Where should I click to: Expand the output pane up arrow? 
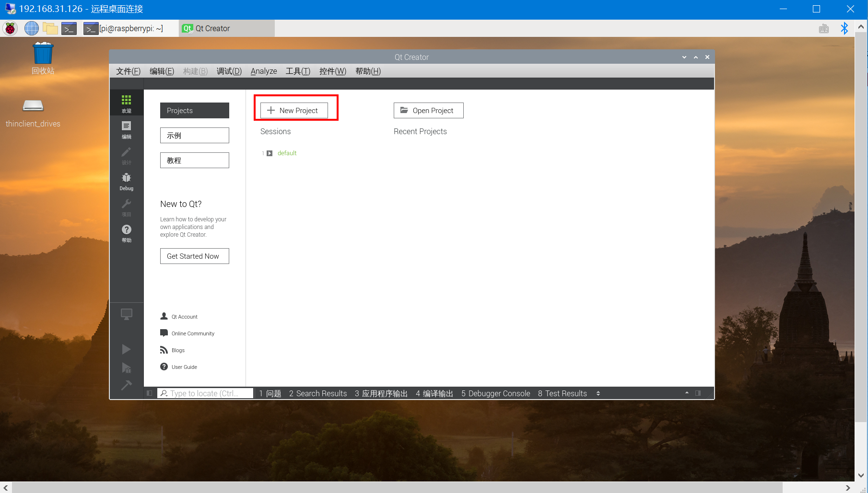pos(687,393)
